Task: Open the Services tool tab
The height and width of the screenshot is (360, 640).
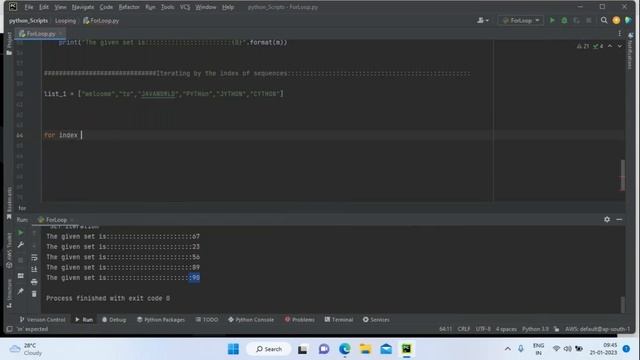Action: click(x=376, y=320)
